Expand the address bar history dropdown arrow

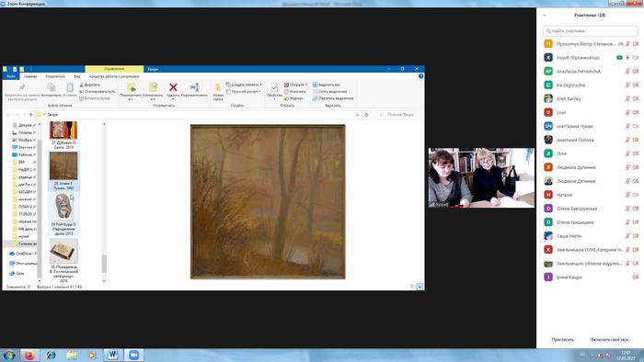[x=357, y=115]
